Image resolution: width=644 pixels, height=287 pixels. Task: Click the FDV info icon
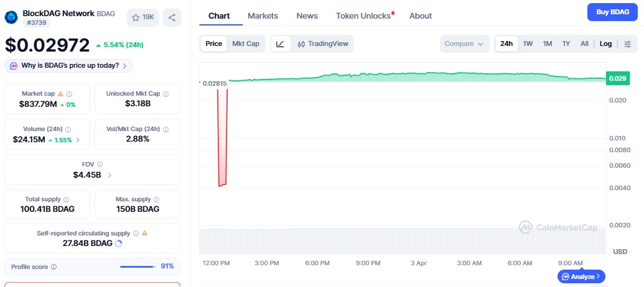coord(100,164)
